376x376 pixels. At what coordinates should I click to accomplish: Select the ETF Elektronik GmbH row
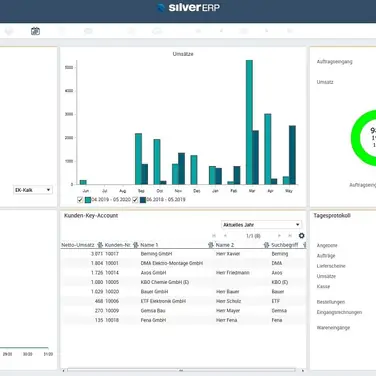[x=183, y=301]
